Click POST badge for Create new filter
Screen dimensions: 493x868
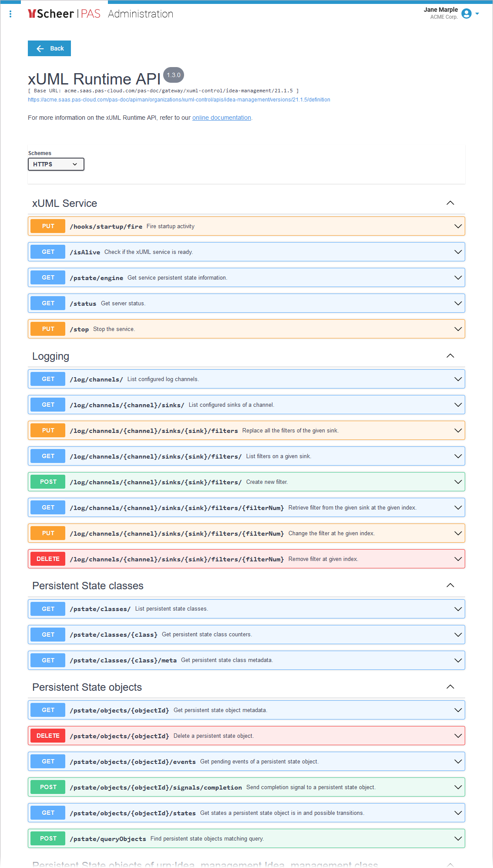(48, 482)
